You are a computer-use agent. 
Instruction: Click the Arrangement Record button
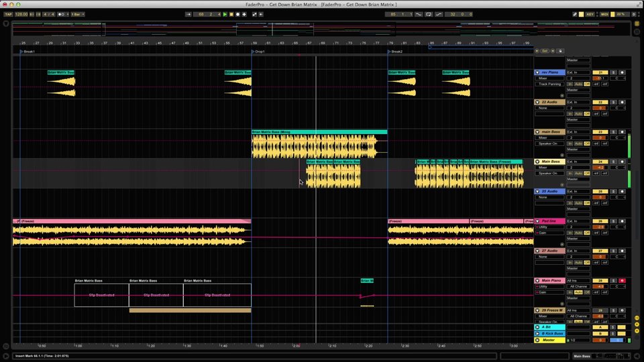[x=237, y=14]
